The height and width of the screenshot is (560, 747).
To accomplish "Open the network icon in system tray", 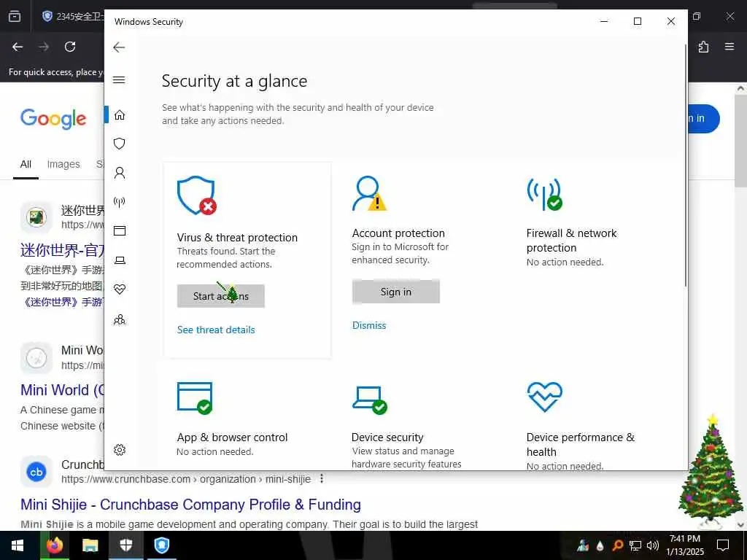I will click(635, 545).
